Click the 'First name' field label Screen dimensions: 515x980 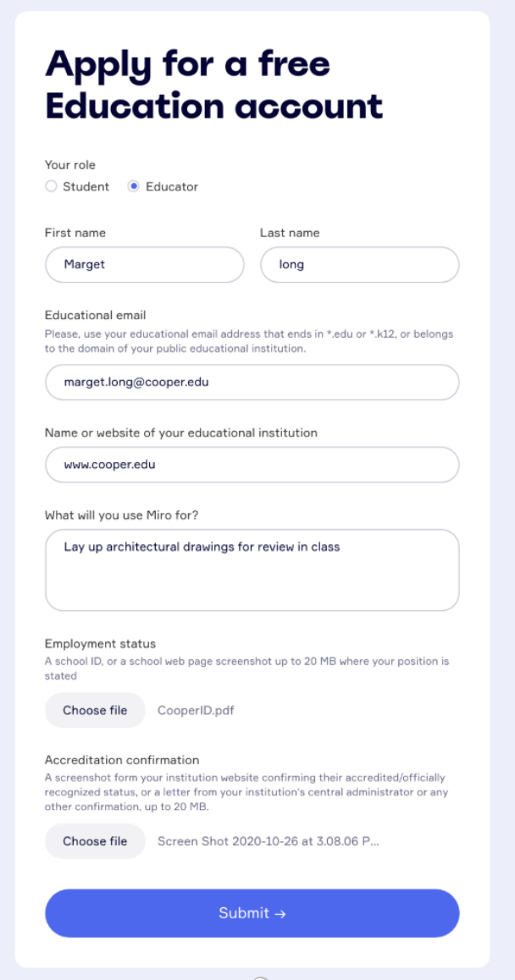75,233
